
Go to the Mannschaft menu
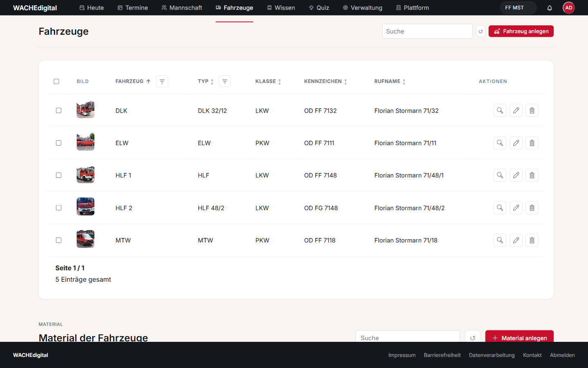tap(182, 8)
